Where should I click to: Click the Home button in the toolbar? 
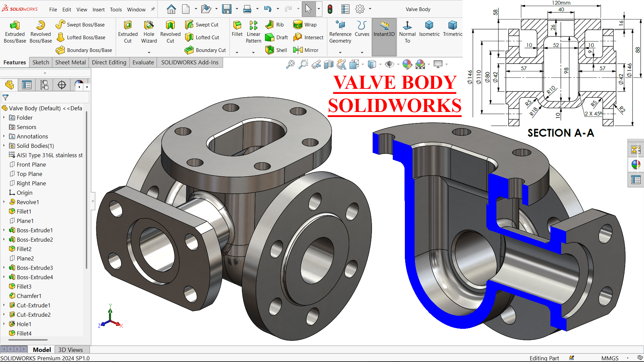pyautogui.click(x=171, y=9)
